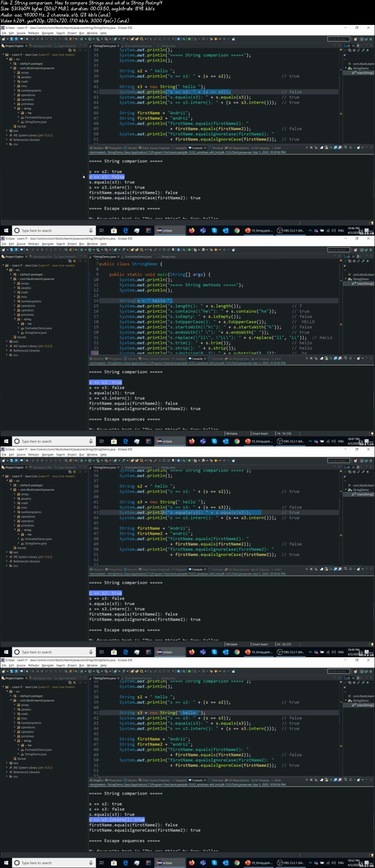Open Chrome from taskbar in 10:46 PM frame
The width and height of the screenshot is (375, 868).
(x=237, y=231)
